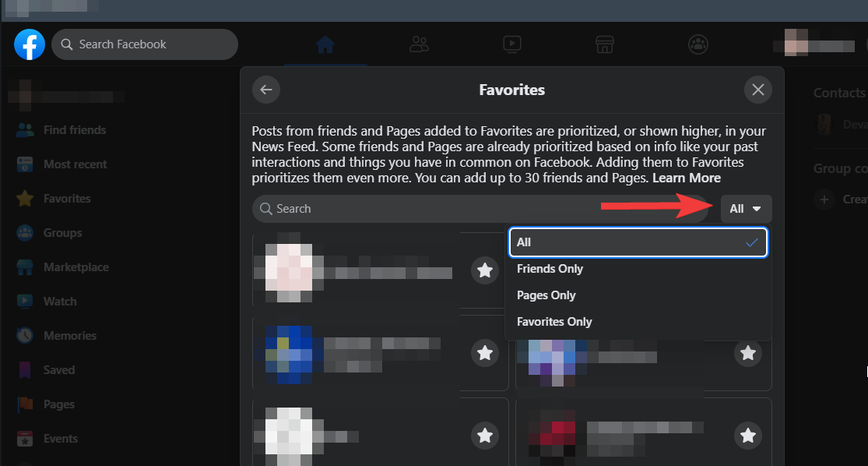This screenshot has height=466, width=868.
Task: Toggle the favorite star for the third left entry
Action: coord(485,435)
